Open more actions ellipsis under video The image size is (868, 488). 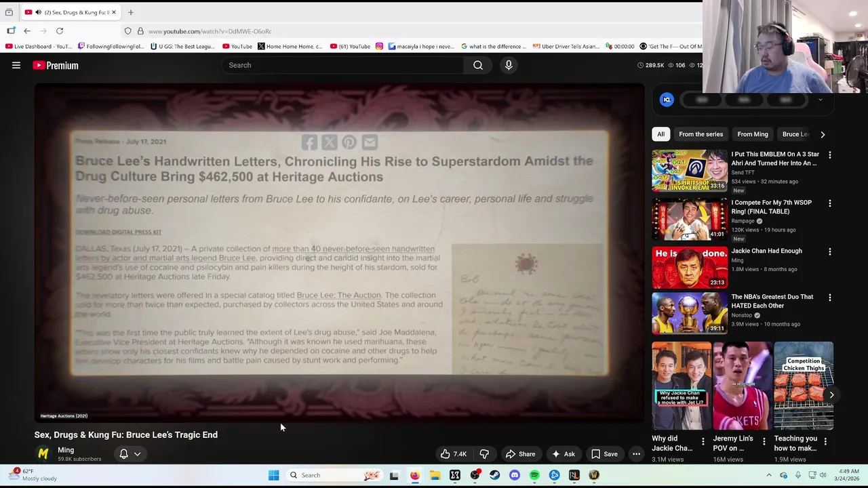(636, 454)
